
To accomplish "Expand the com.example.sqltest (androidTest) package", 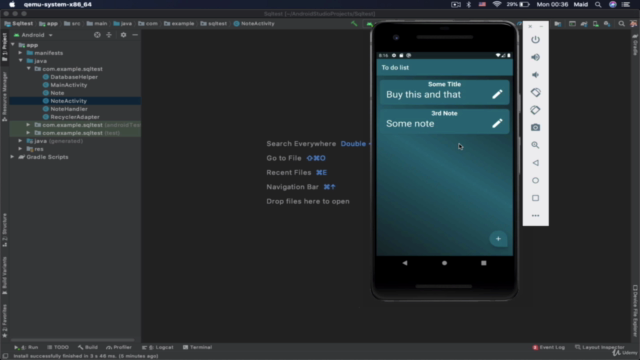I will pos(29,125).
